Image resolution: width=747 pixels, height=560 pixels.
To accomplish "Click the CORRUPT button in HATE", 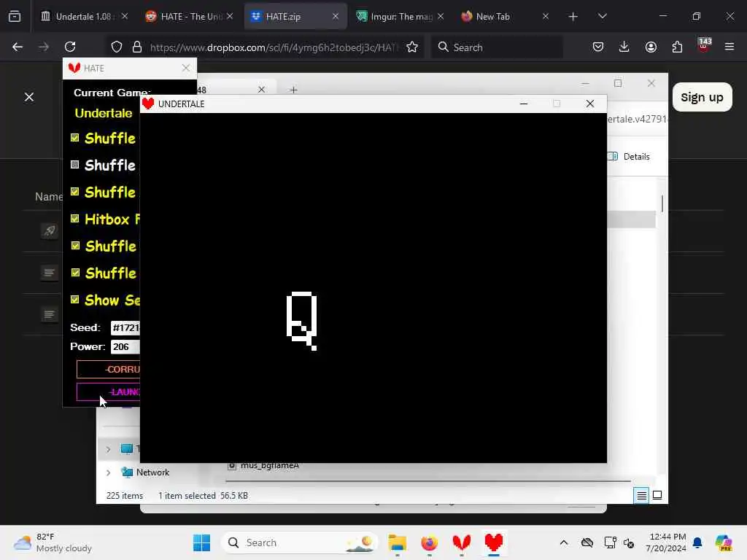I will (109, 369).
